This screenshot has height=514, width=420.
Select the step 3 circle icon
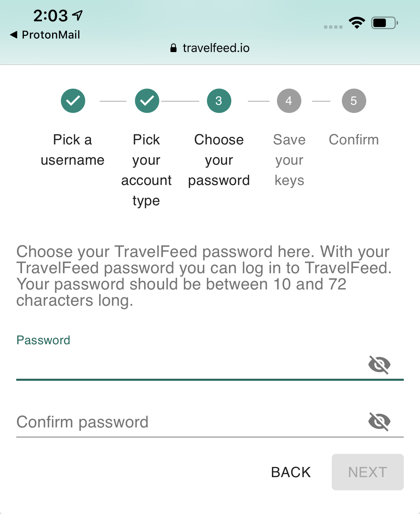click(x=219, y=101)
